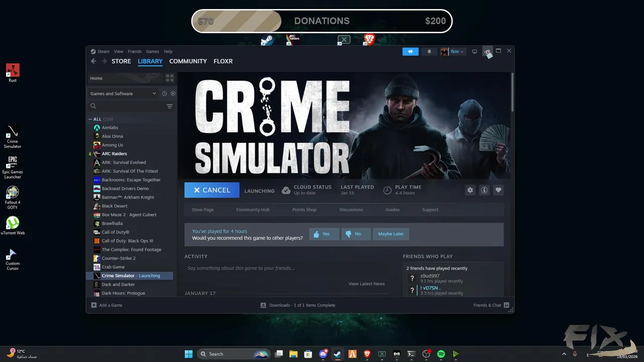Click the recent activity clock filter icon
The height and width of the screenshot is (362, 644).
coord(165,94)
